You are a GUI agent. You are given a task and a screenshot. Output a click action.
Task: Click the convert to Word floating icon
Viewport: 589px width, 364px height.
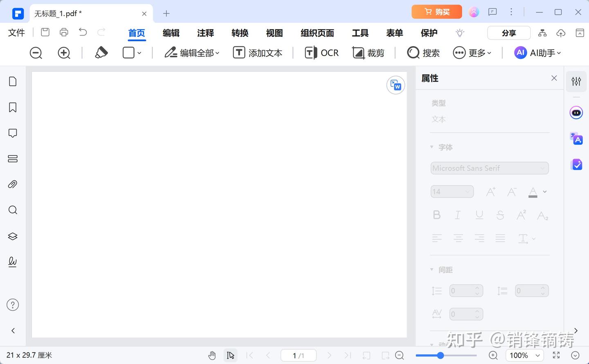[396, 85]
